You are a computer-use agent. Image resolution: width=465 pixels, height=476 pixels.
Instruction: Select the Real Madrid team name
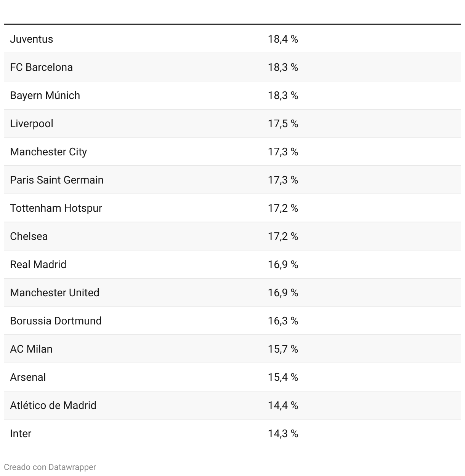(38, 265)
